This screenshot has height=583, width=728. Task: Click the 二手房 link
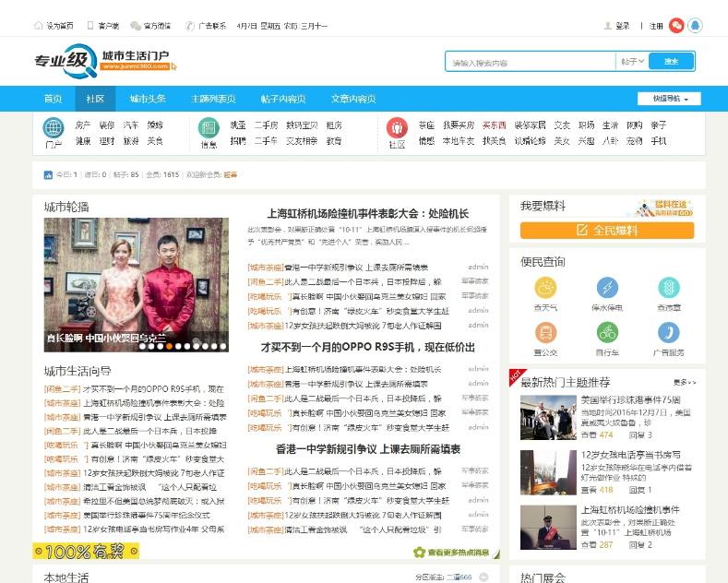(266, 125)
